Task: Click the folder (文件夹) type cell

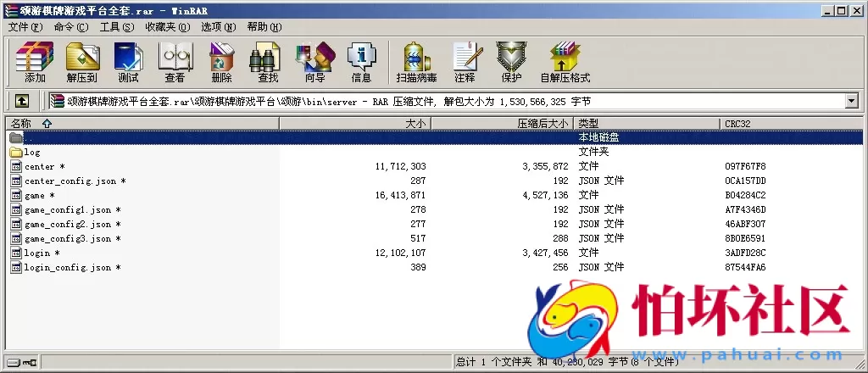Action: click(x=593, y=152)
